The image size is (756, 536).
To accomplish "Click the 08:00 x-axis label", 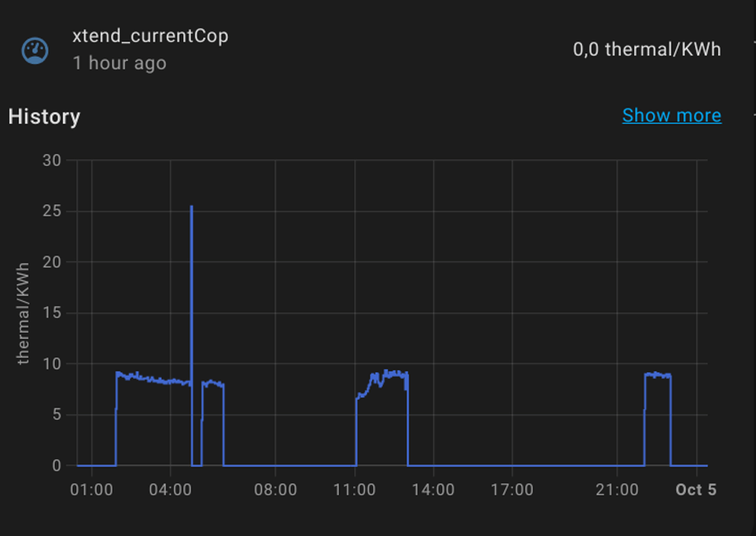I will 275,490.
